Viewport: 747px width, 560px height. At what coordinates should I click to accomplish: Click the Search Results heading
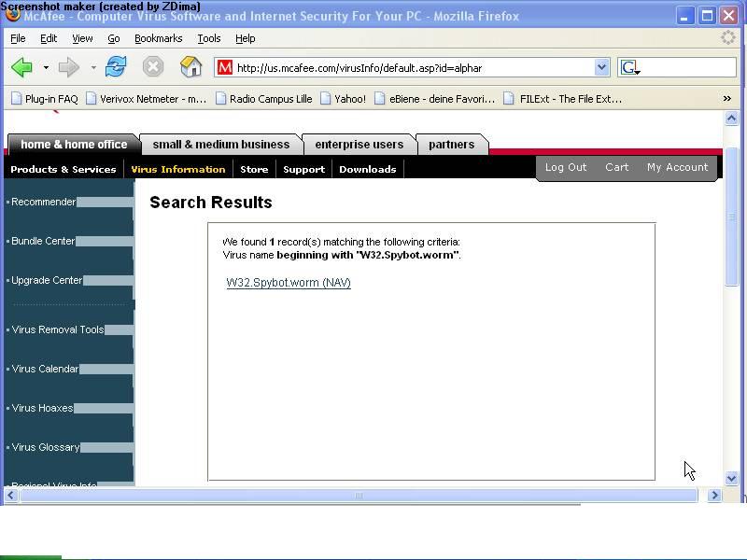[x=211, y=203]
